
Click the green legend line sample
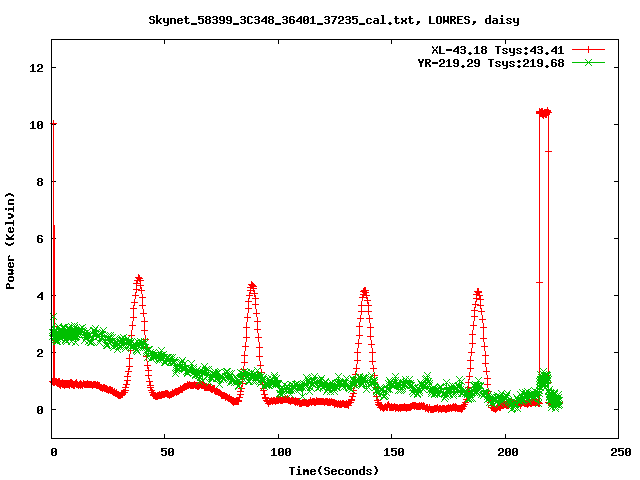(x=588, y=62)
